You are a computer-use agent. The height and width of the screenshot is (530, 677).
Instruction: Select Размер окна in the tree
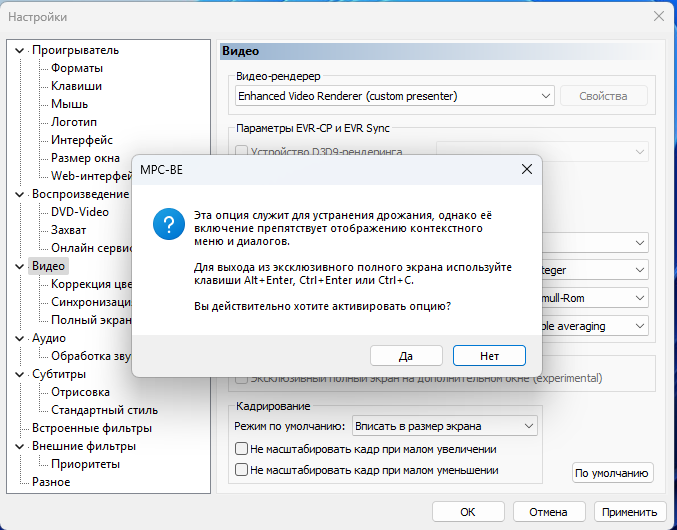[85, 158]
